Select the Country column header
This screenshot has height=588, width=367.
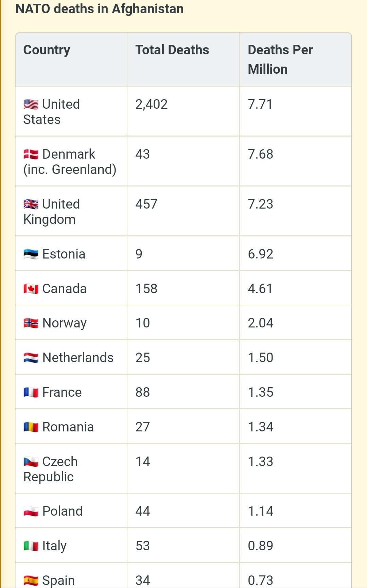(x=47, y=50)
